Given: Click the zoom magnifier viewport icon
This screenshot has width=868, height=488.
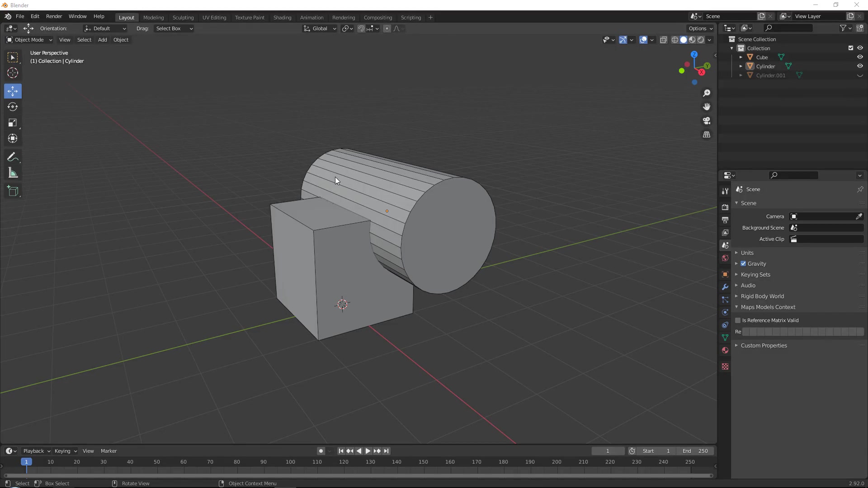Looking at the screenshot, I should click(x=707, y=93).
